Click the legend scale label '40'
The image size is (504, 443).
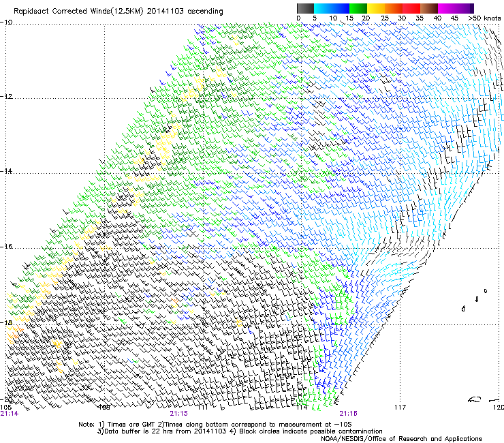(x=437, y=18)
